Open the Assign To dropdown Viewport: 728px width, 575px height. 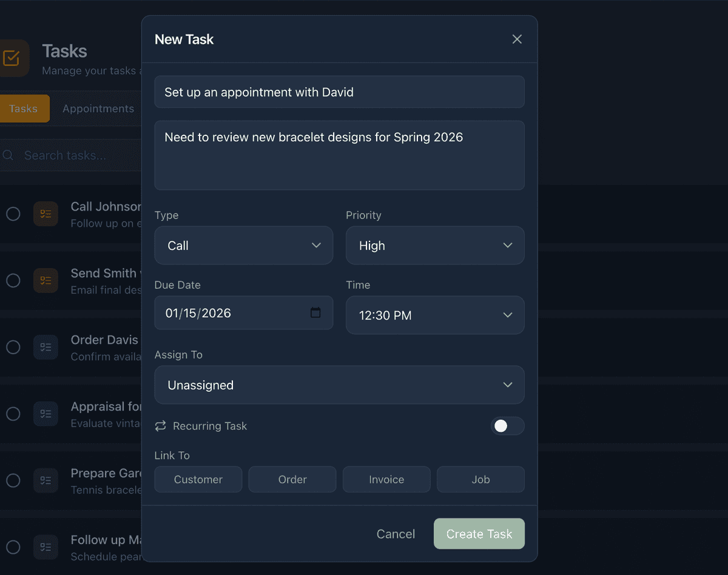pos(340,385)
